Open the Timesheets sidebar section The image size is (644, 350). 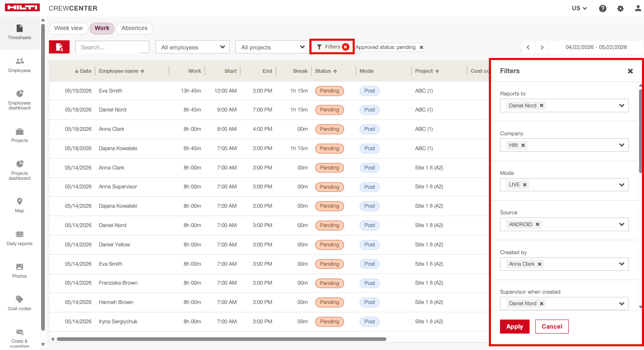[x=20, y=32]
